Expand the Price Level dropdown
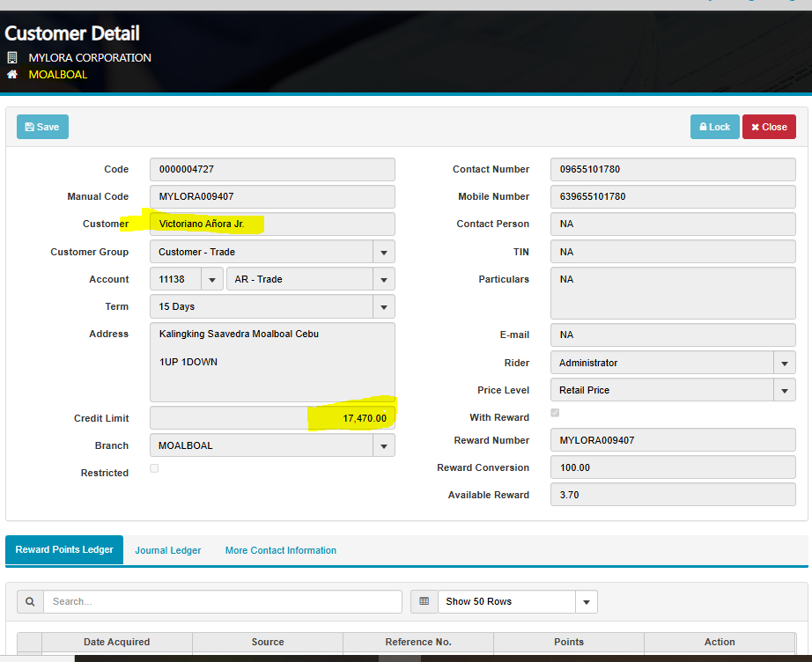 coord(784,390)
